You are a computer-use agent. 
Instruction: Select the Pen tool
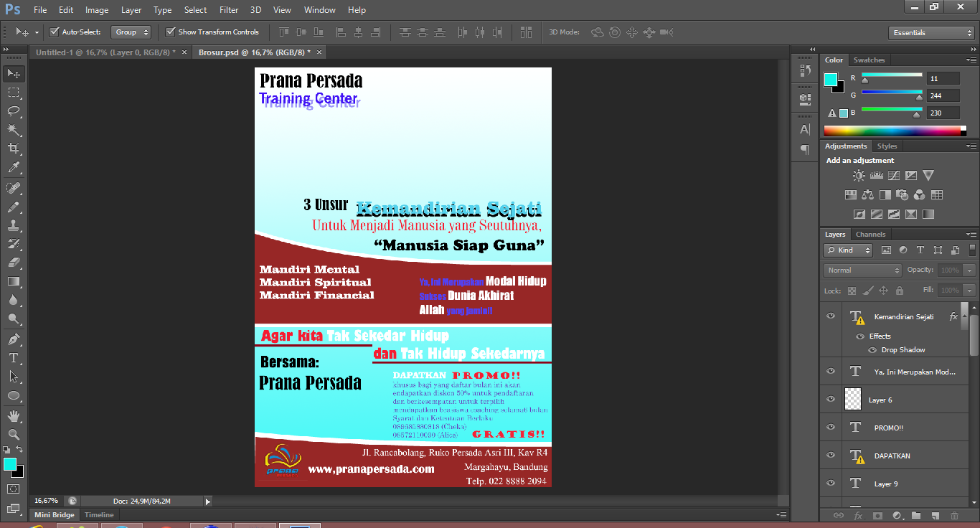13,339
